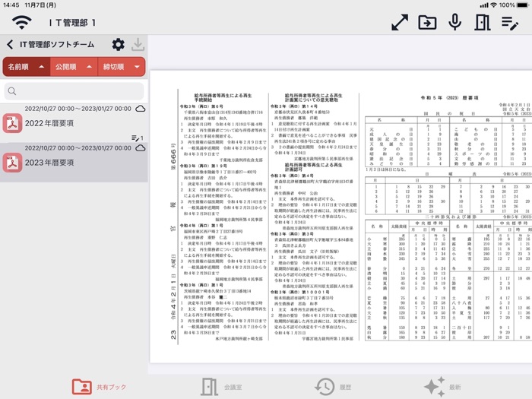Sort list by 名前順
The image size is (532, 399).
(x=27, y=67)
